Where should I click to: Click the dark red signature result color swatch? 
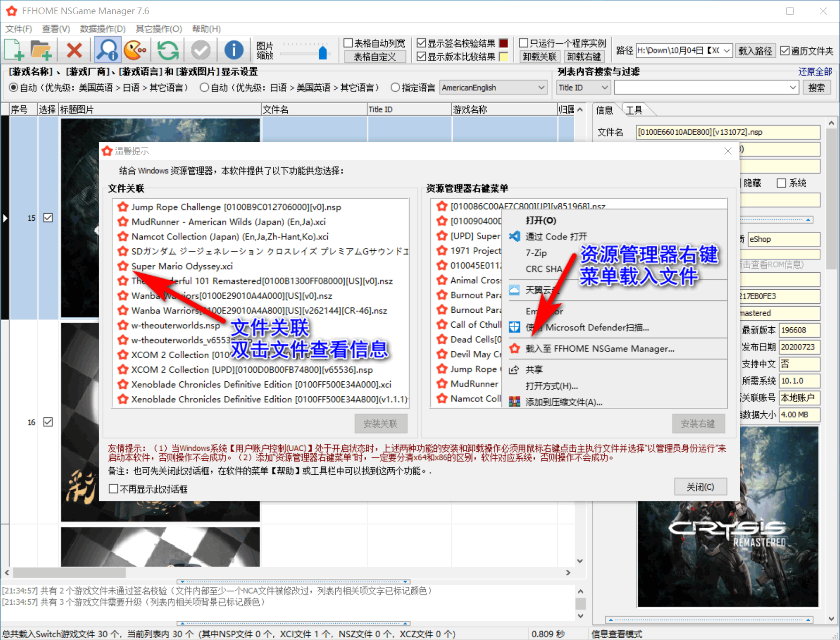pos(503,43)
